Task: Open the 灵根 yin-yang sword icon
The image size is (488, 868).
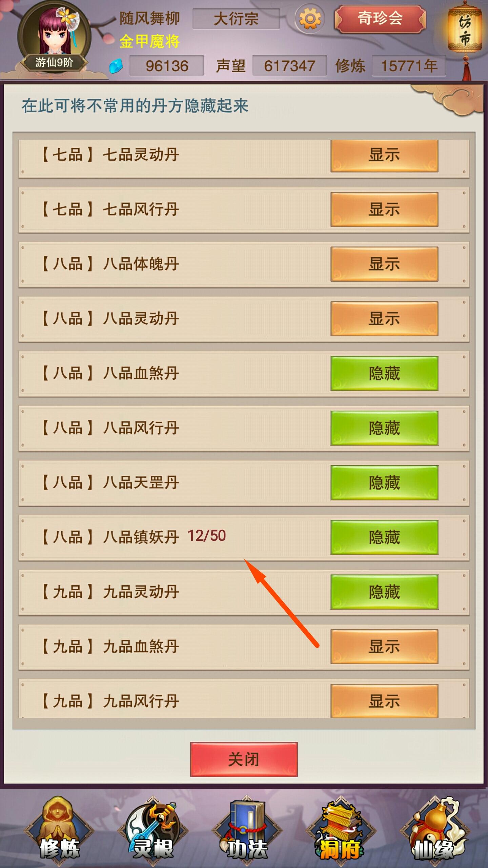Action: click(153, 828)
